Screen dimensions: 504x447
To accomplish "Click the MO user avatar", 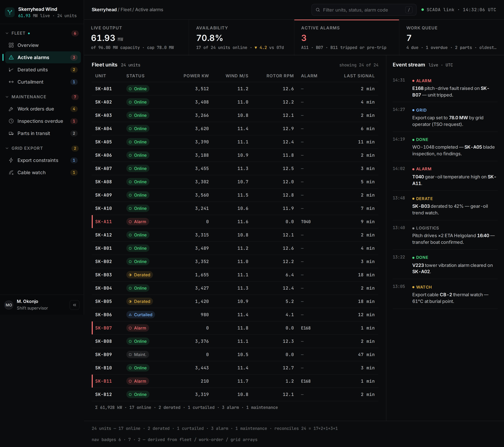I will [x=9, y=305].
